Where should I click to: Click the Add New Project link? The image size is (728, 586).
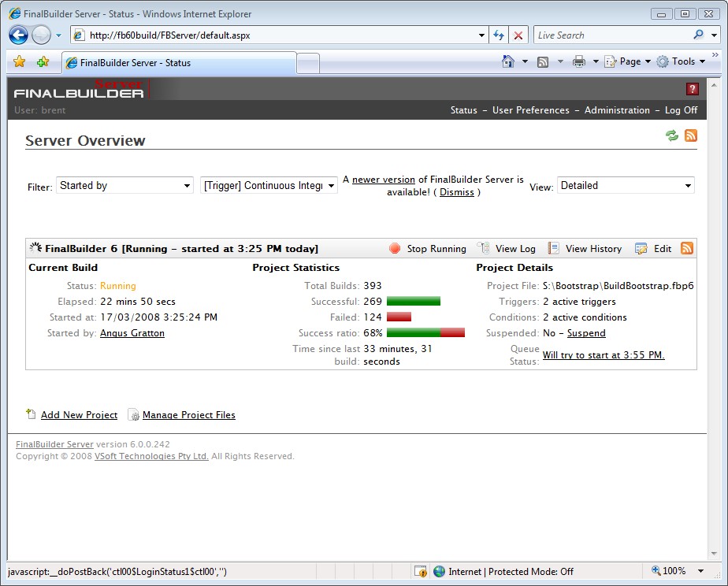[x=79, y=415]
